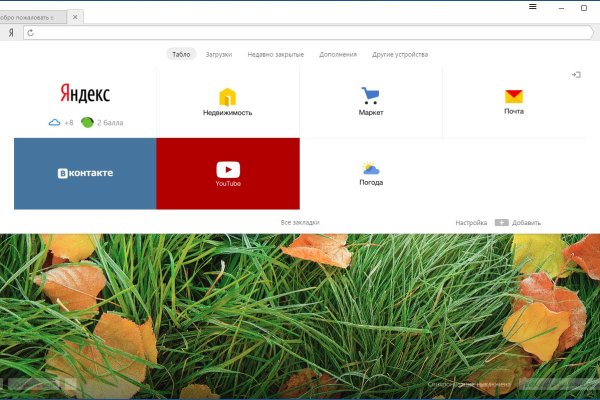The width and height of the screenshot is (600, 400).
Task: Open the Недвижимость tile
Action: [x=228, y=102]
